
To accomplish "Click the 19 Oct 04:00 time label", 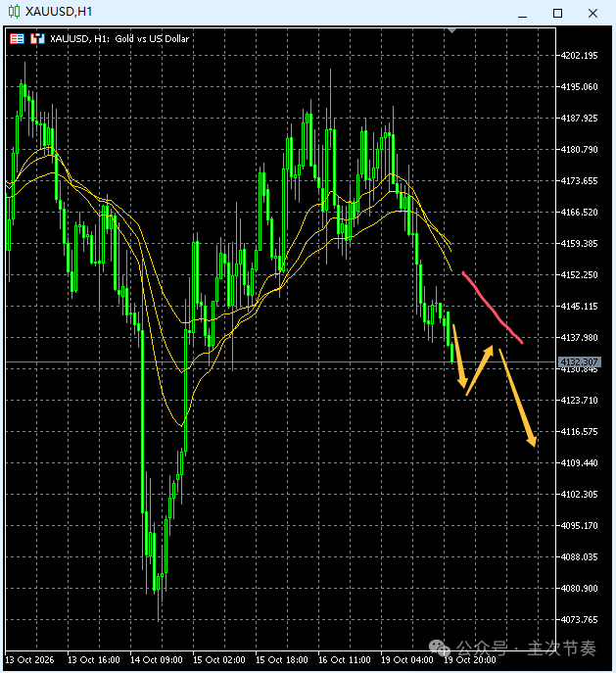I will (407, 659).
